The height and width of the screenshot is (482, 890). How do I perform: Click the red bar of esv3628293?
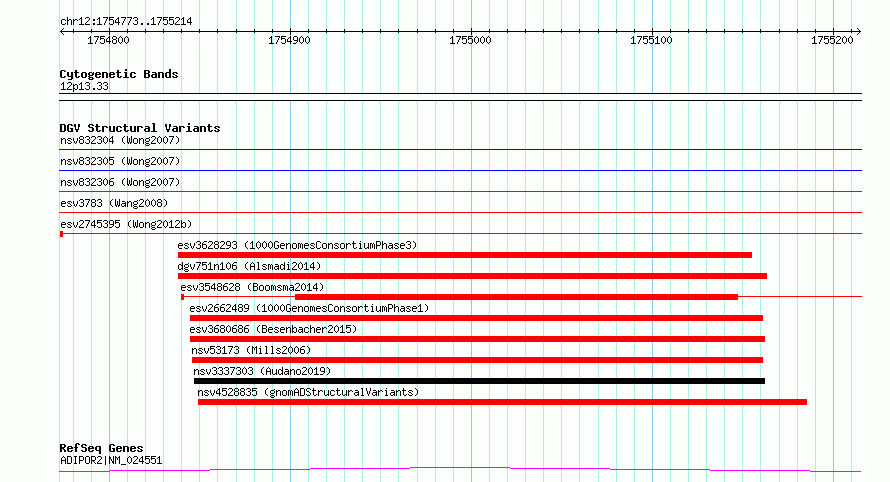pyautogui.click(x=465, y=255)
